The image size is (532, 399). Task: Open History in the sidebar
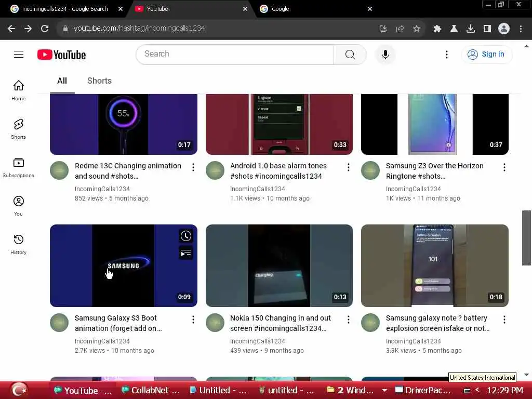pos(18,244)
